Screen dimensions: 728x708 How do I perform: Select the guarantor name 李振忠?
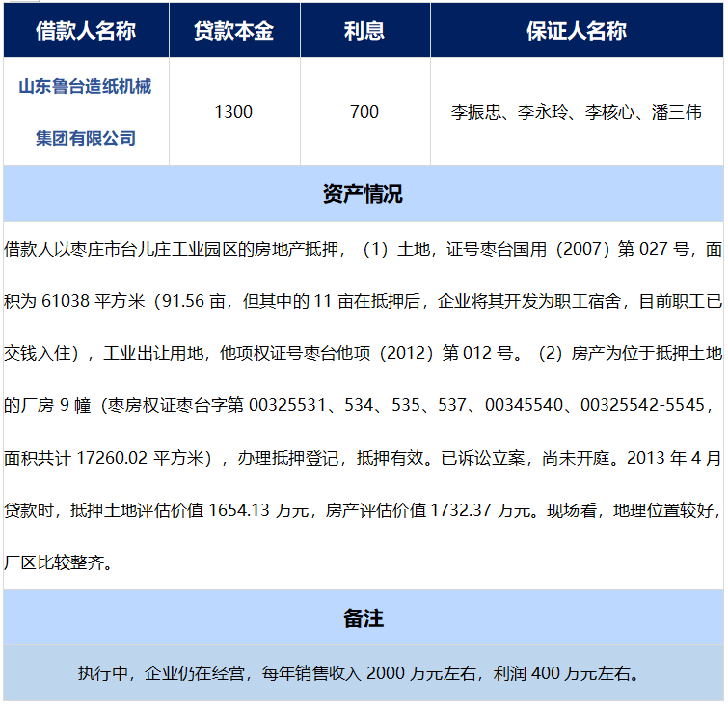476,112
